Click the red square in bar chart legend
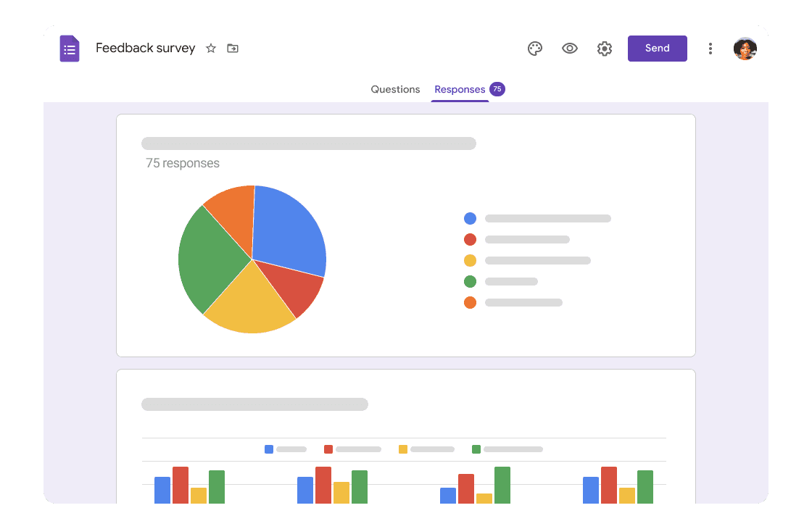 click(328, 449)
